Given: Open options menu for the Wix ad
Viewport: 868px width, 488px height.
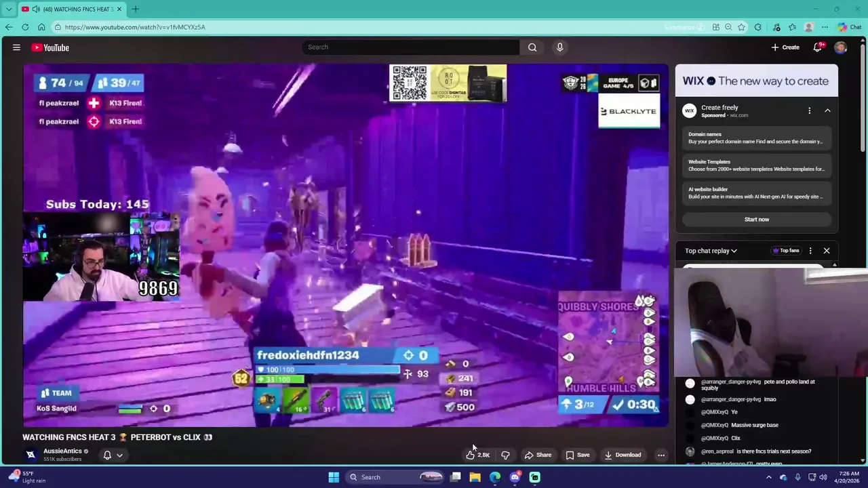Looking at the screenshot, I should tap(809, 110).
